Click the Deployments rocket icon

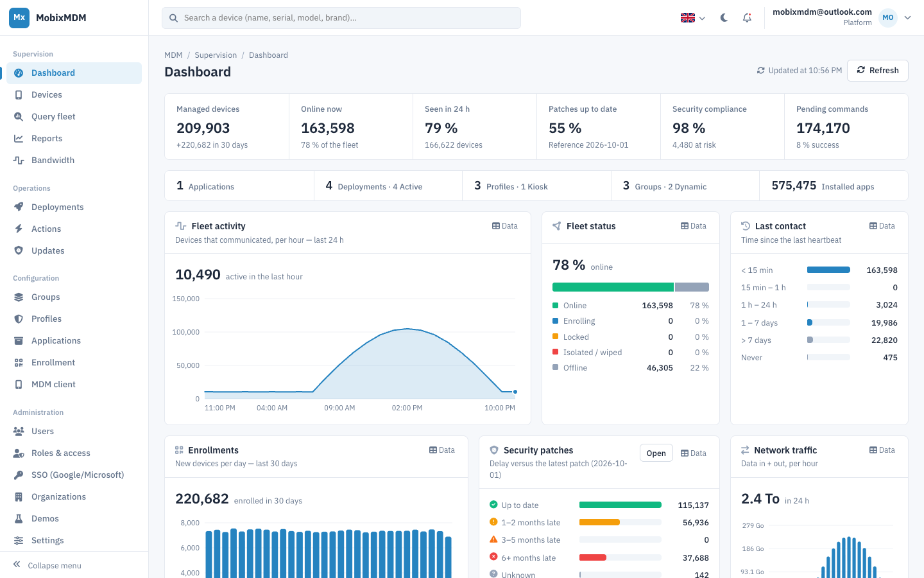(x=19, y=207)
